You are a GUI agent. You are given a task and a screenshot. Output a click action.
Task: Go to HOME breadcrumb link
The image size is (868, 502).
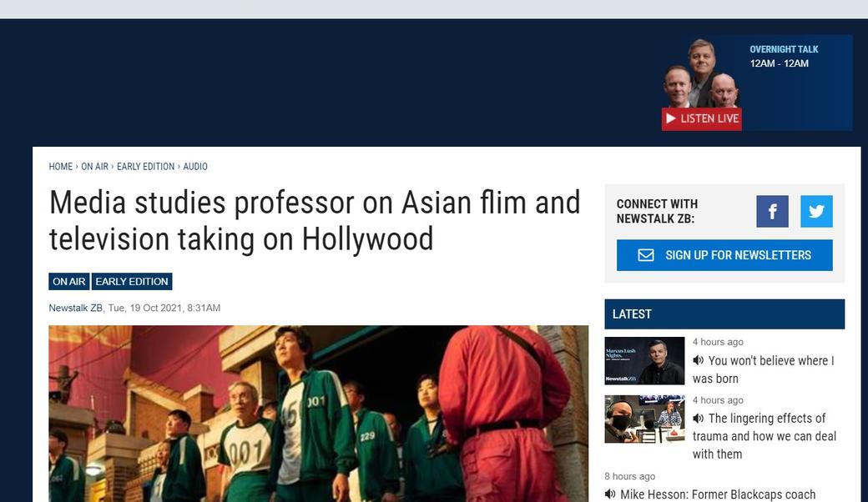click(61, 167)
